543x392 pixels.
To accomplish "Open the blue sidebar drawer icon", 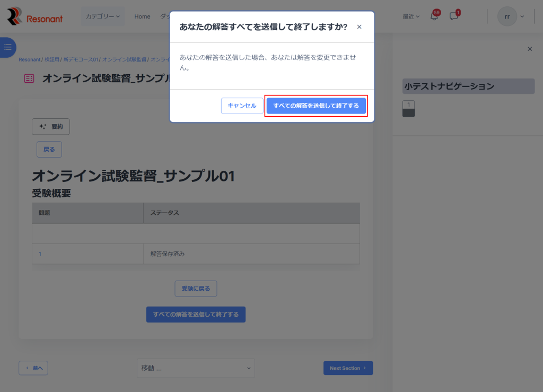I will pyautogui.click(x=7, y=48).
